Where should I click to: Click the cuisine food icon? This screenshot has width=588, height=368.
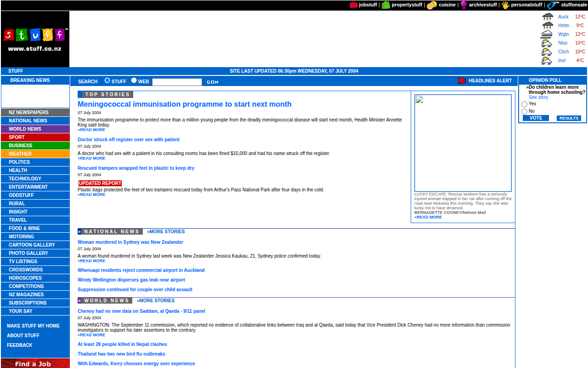(432, 5)
